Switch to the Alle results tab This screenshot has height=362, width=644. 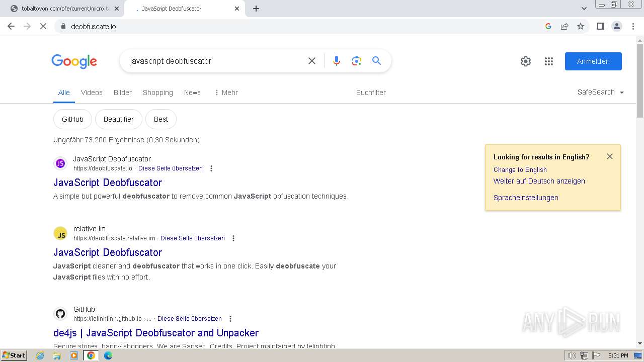point(64,93)
